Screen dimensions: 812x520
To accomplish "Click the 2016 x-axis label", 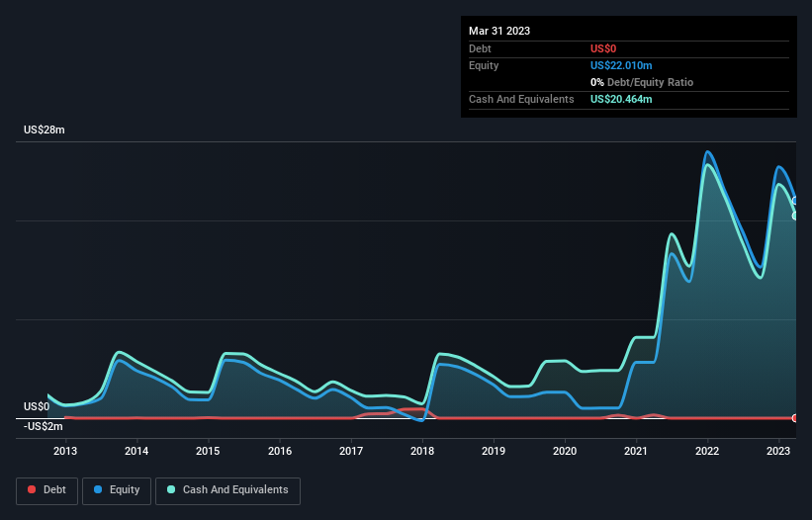I will (x=280, y=451).
